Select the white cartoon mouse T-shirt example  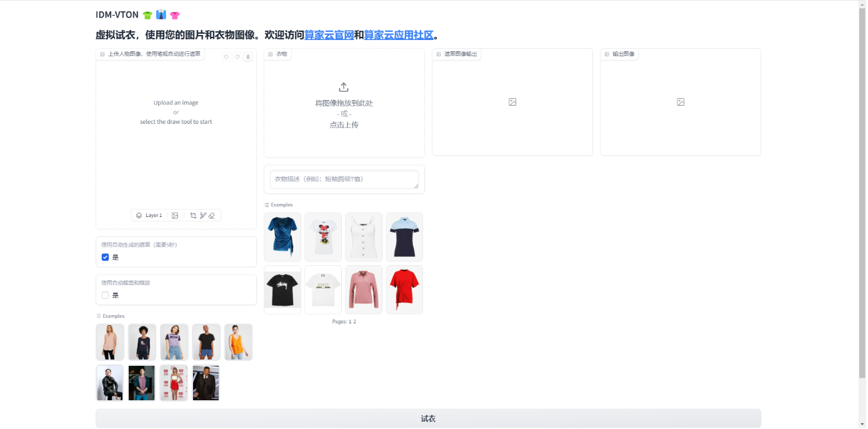(323, 237)
